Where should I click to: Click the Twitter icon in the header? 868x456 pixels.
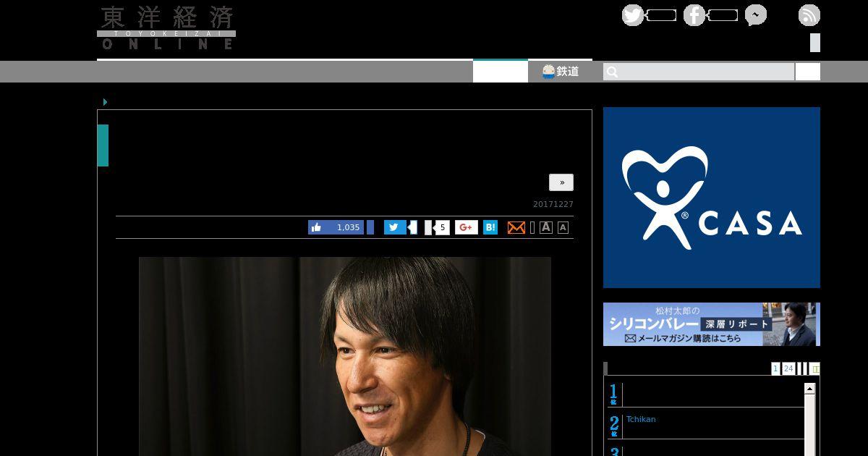[x=633, y=15]
